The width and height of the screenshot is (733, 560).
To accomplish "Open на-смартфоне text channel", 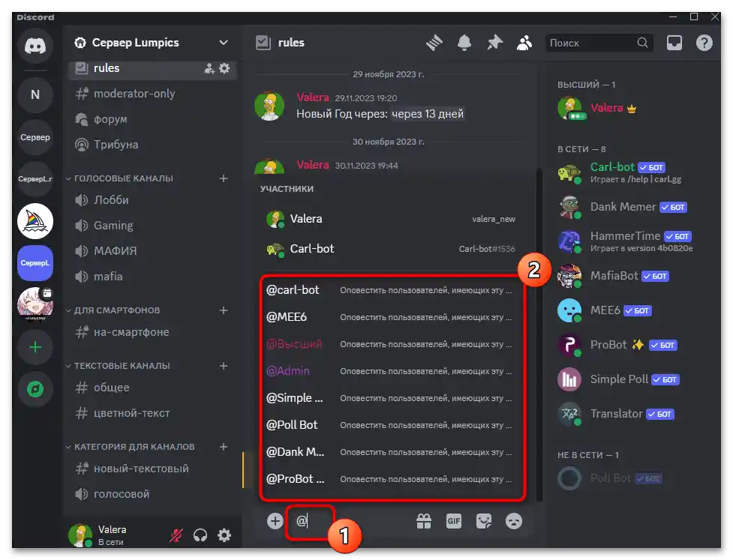I will click(x=153, y=332).
